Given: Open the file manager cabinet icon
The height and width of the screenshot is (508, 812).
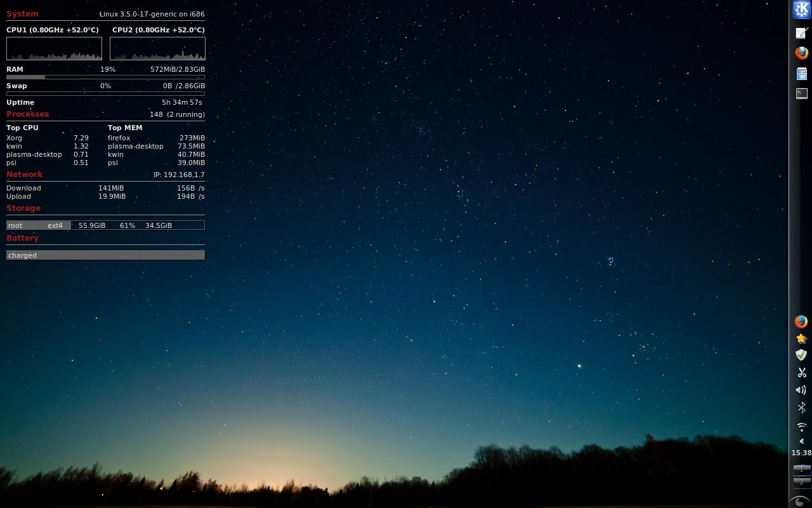Looking at the screenshot, I should (802, 74).
